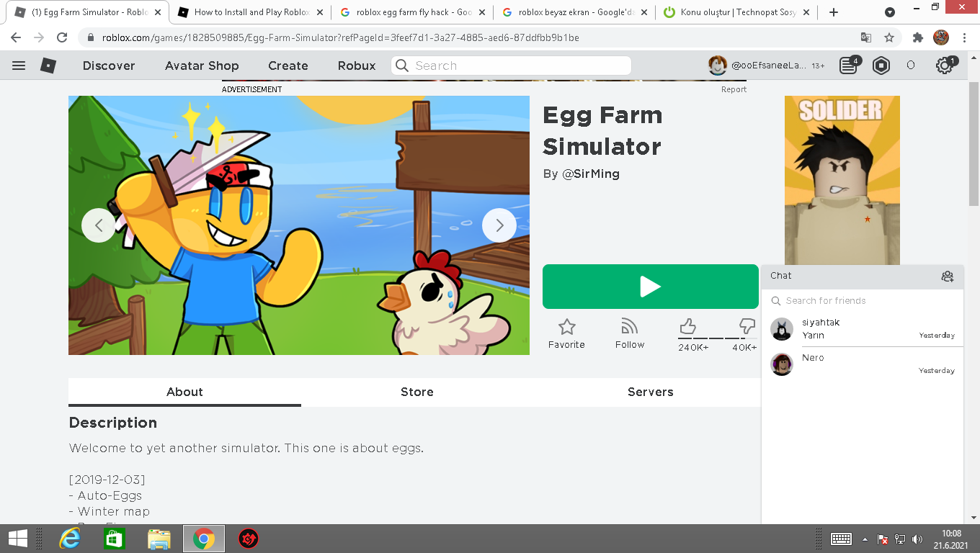The height and width of the screenshot is (553, 980).
Task: Switch to the Servers tab
Action: (x=650, y=392)
